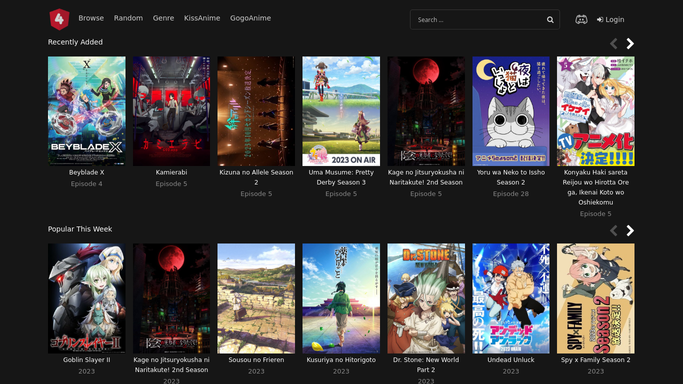Click the Undead Unluck title
Viewport: 683px width, 384px height.
[511, 360]
